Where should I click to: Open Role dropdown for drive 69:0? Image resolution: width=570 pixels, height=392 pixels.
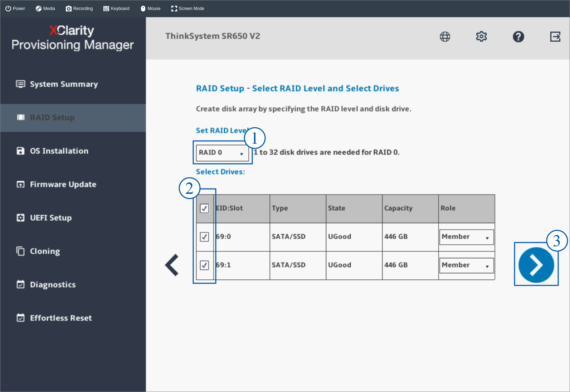(467, 237)
